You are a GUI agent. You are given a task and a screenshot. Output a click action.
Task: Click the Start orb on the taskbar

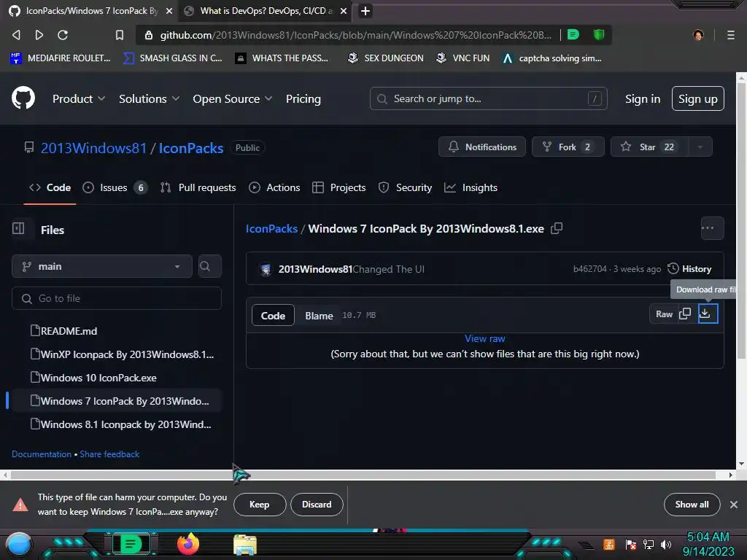point(19,545)
